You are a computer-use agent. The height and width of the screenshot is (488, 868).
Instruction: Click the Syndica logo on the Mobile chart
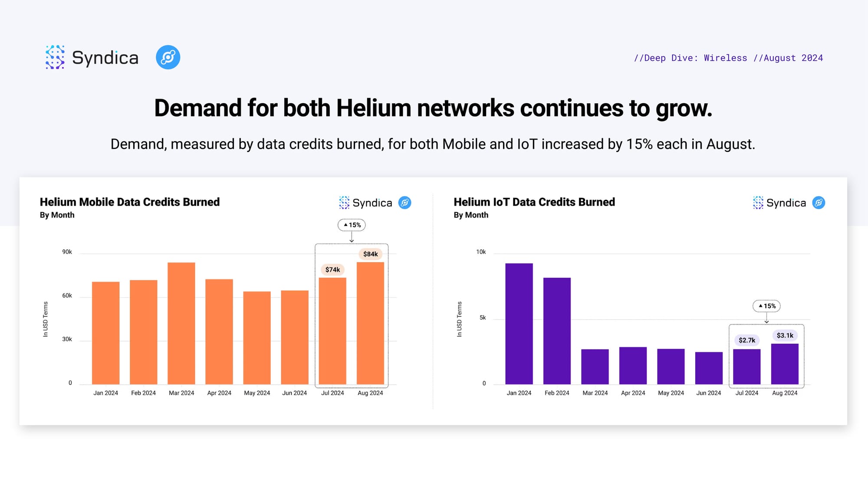(365, 203)
